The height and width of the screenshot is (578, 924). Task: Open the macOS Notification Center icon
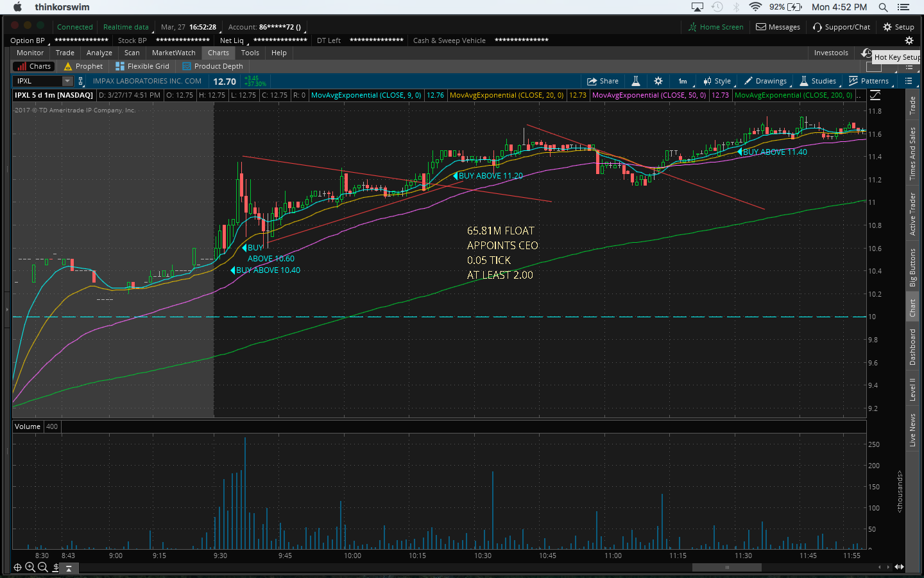(x=903, y=7)
